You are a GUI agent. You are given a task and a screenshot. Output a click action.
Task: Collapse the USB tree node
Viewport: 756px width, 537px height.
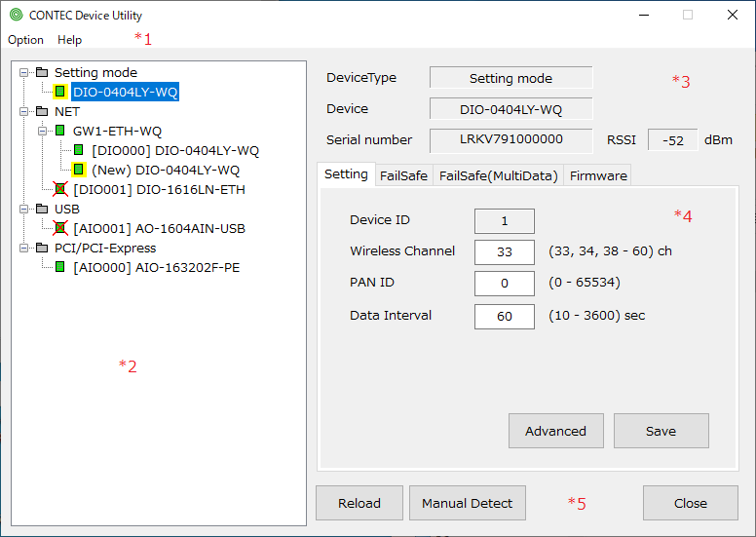[23, 209]
